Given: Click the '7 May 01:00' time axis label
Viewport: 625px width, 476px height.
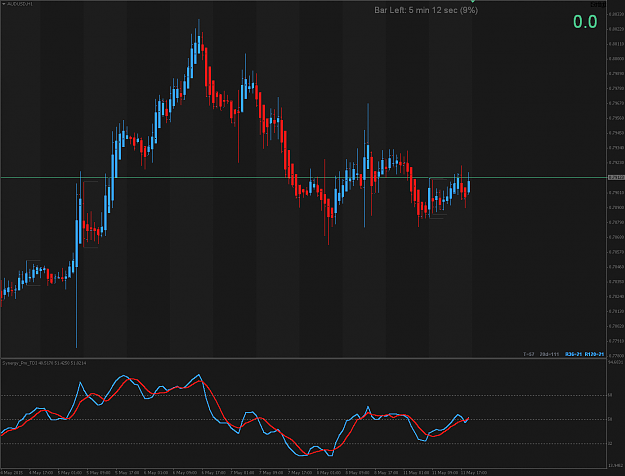Looking at the screenshot, I should coord(243,473).
